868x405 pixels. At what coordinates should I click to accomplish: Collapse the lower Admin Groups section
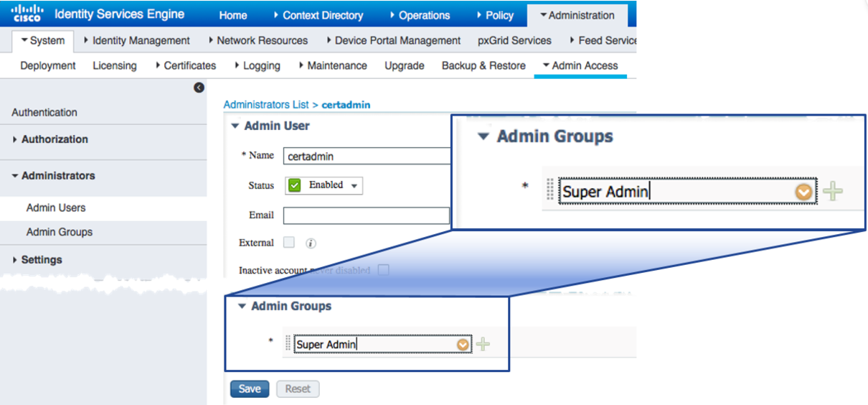pyautogui.click(x=241, y=306)
